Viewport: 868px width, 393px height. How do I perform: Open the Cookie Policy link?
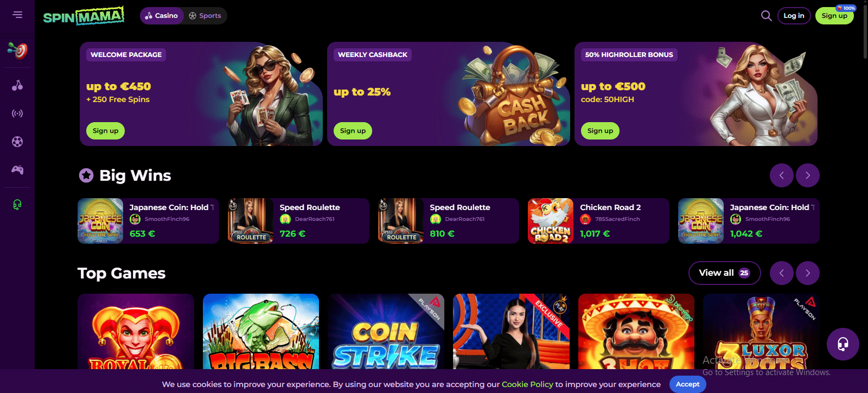527,384
